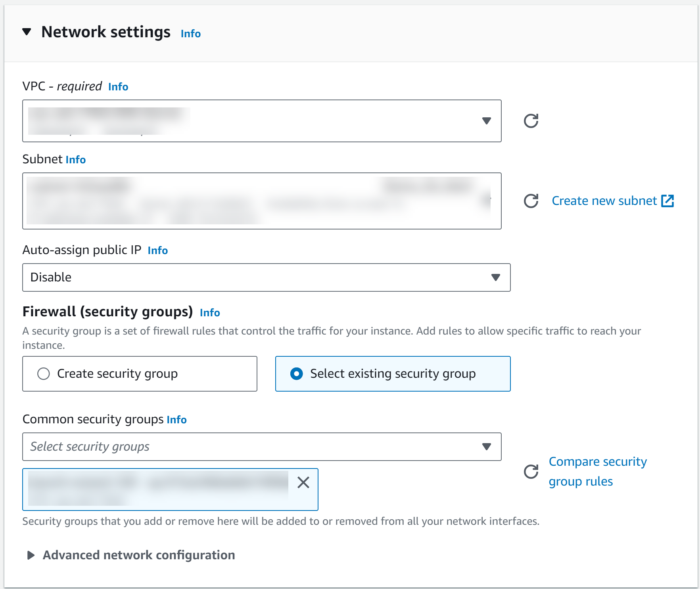Expand Advanced network configuration
700x589 pixels.
pyautogui.click(x=31, y=555)
